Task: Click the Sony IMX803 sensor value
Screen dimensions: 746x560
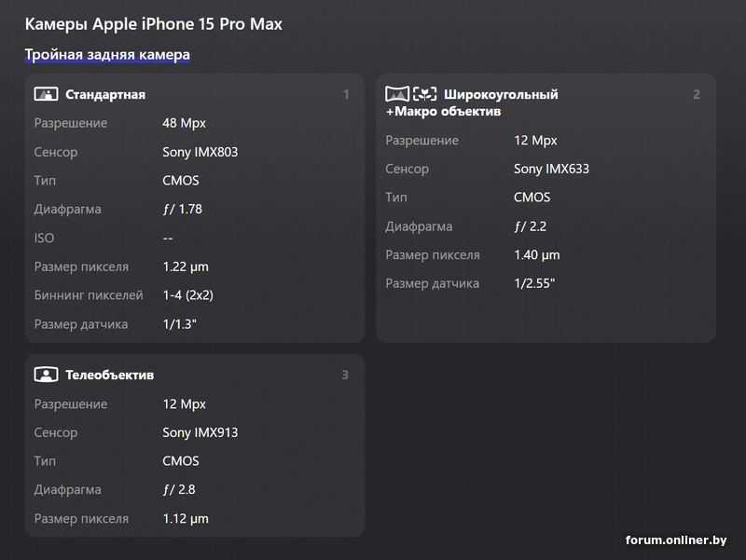Action: coord(200,152)
